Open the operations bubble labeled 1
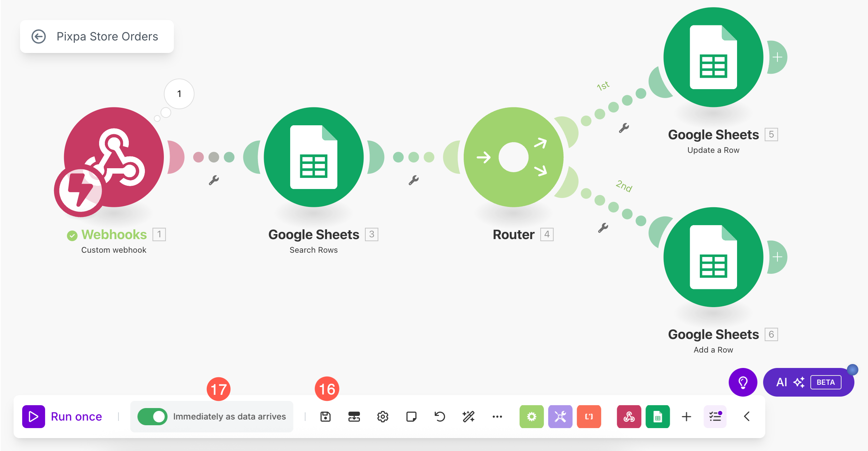 click(x=179, y=94)
